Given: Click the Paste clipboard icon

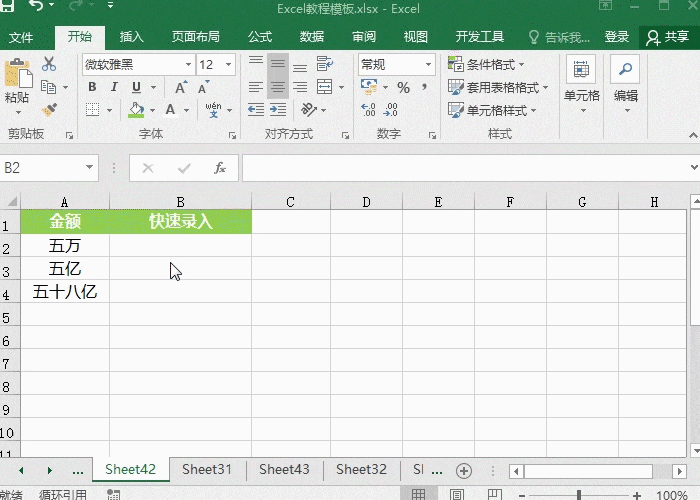Looking at the screenshot, I should [x=18, y=74].
